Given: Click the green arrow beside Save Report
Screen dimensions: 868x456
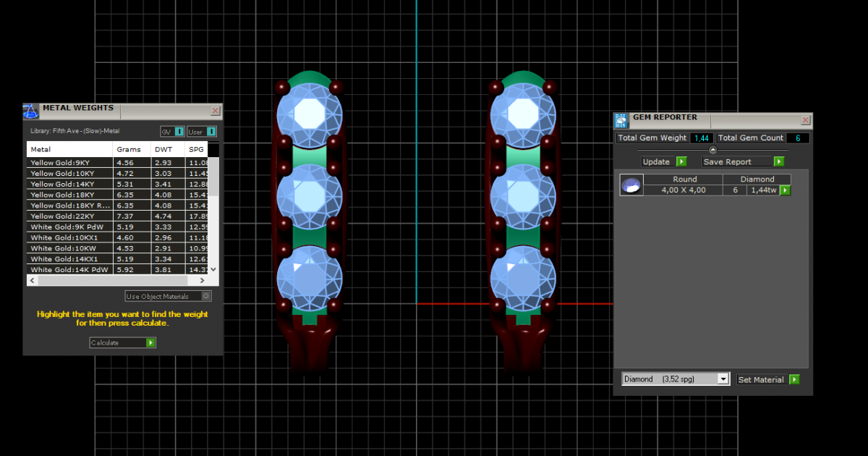Looking at the screenshot, I should click(779, 161).
